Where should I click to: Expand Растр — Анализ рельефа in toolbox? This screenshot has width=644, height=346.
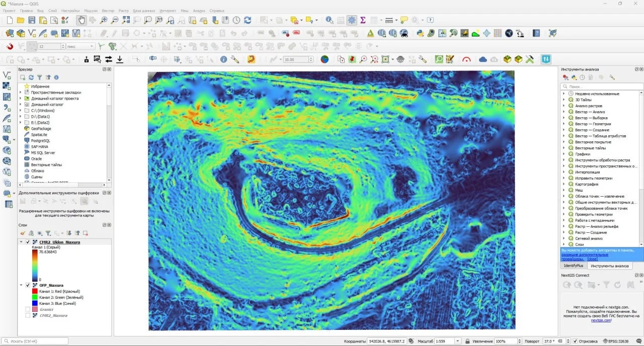(563, 227)
